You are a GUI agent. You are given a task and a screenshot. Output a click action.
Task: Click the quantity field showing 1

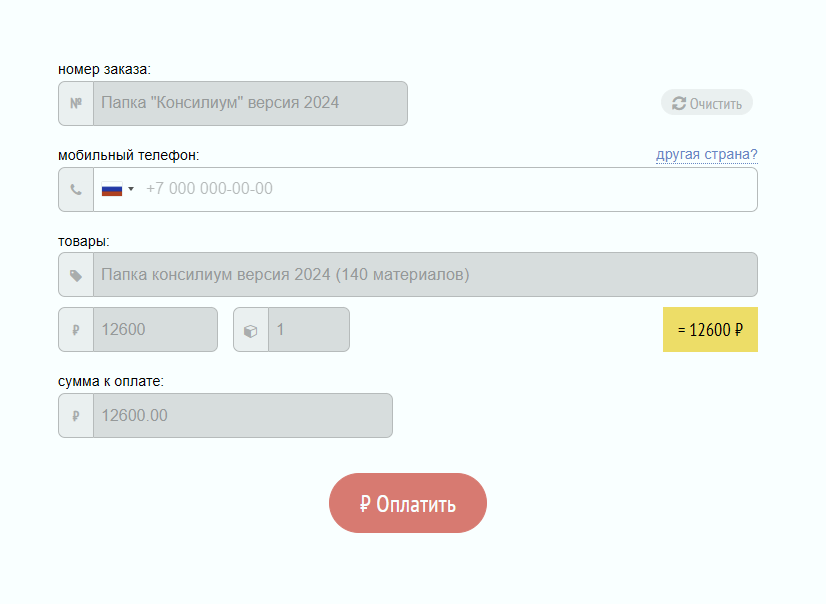point(309,330)
